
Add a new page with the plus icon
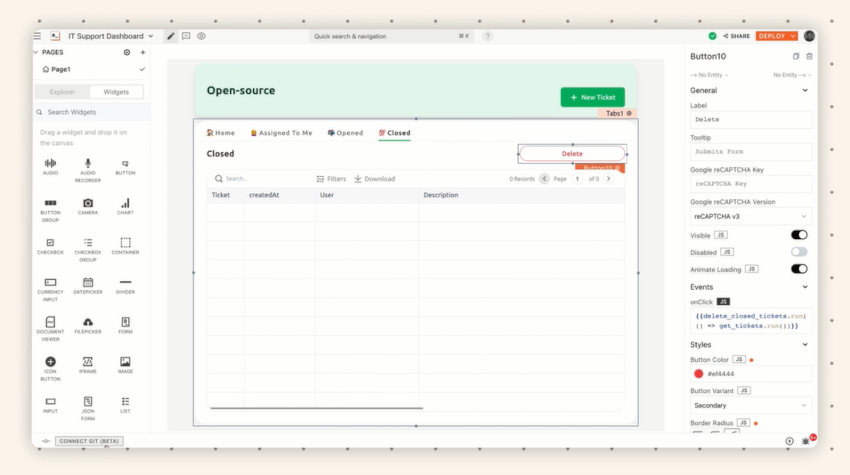(x=143, y=53)
